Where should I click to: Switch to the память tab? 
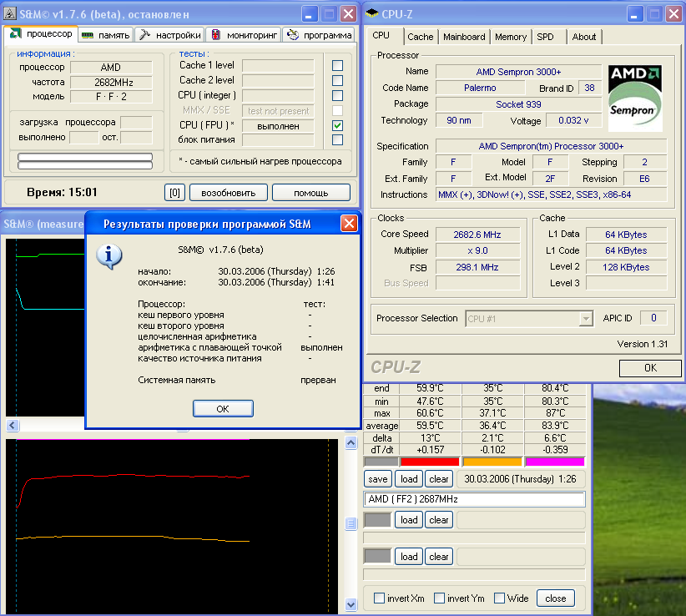pos(106,35)
